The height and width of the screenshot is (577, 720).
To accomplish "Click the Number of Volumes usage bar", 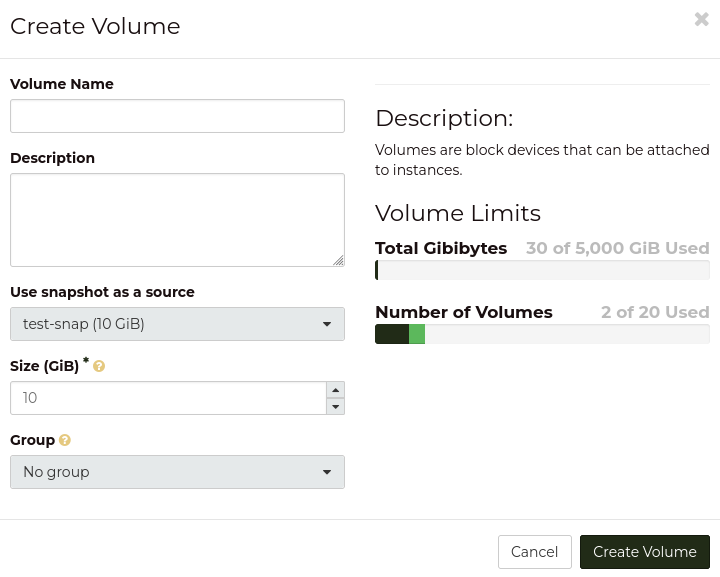I will 542,334.
